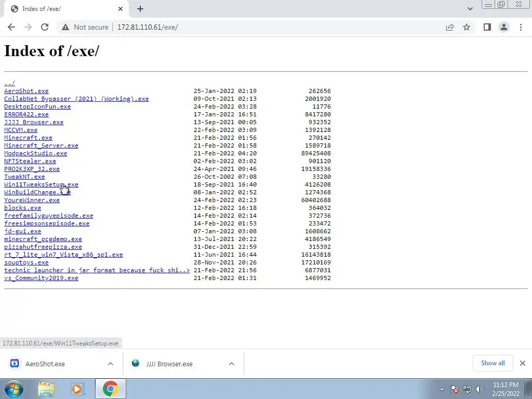Download AeroShot.exe from the listing
The width and height of the screenshot is (532, 399).
click(26, 91)
